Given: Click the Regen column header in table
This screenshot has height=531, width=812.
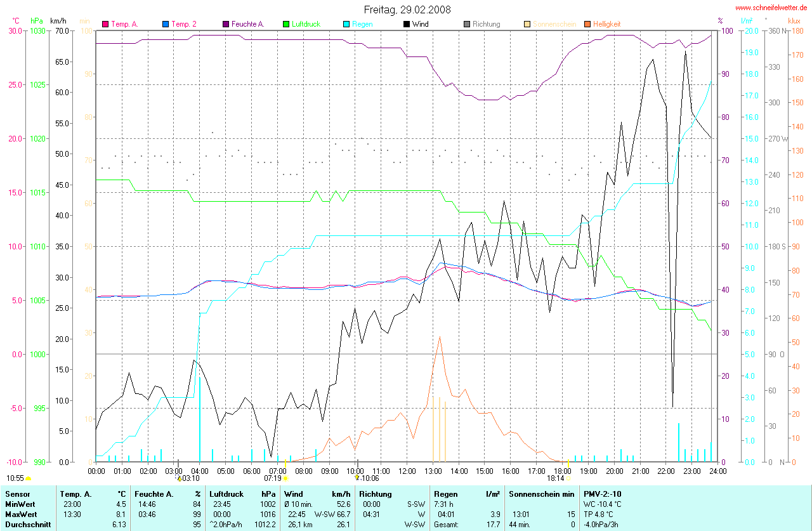Looking at the screenshot, I should tap(445, 494).
